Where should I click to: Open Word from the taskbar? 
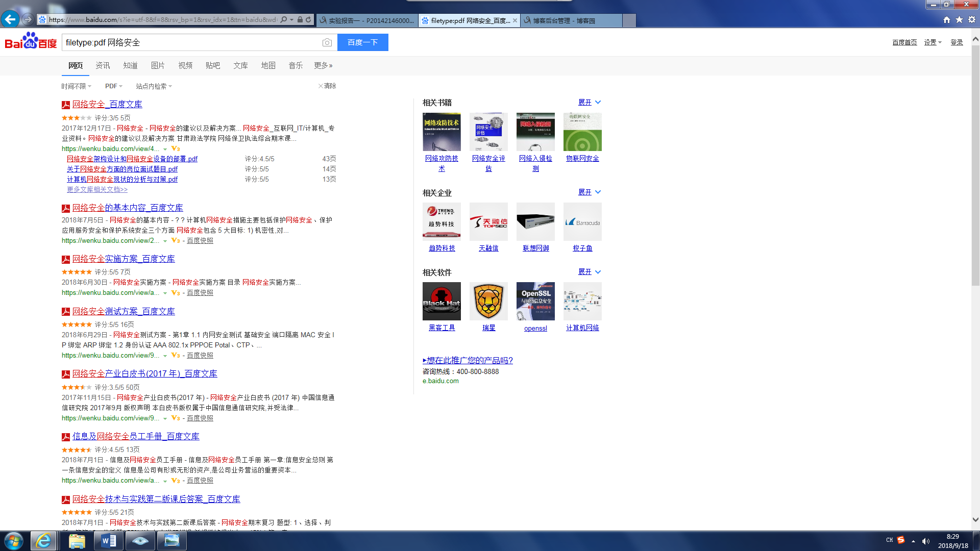click(109, 541)
